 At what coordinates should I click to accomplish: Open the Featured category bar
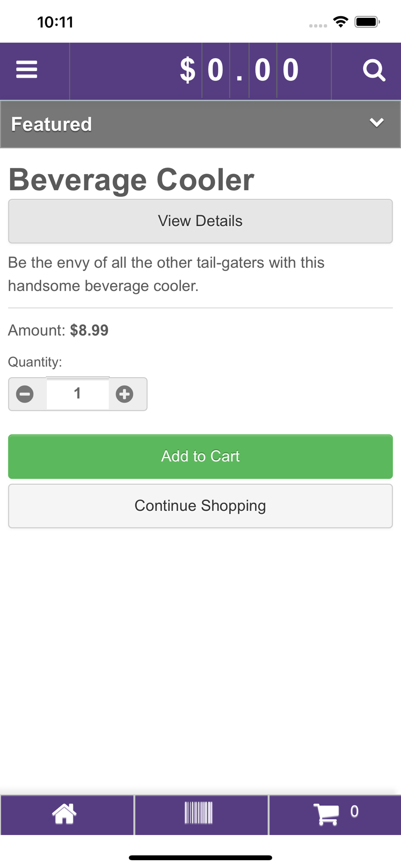point(174,124)
